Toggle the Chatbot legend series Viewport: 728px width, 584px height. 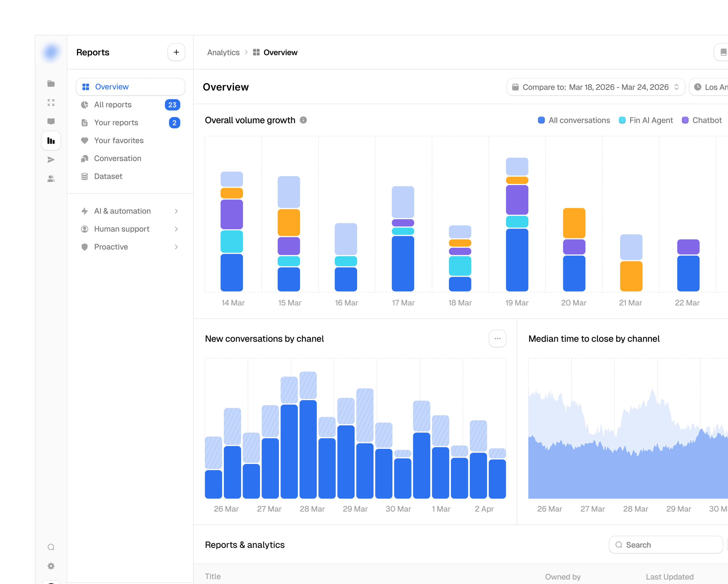(702, 120)
